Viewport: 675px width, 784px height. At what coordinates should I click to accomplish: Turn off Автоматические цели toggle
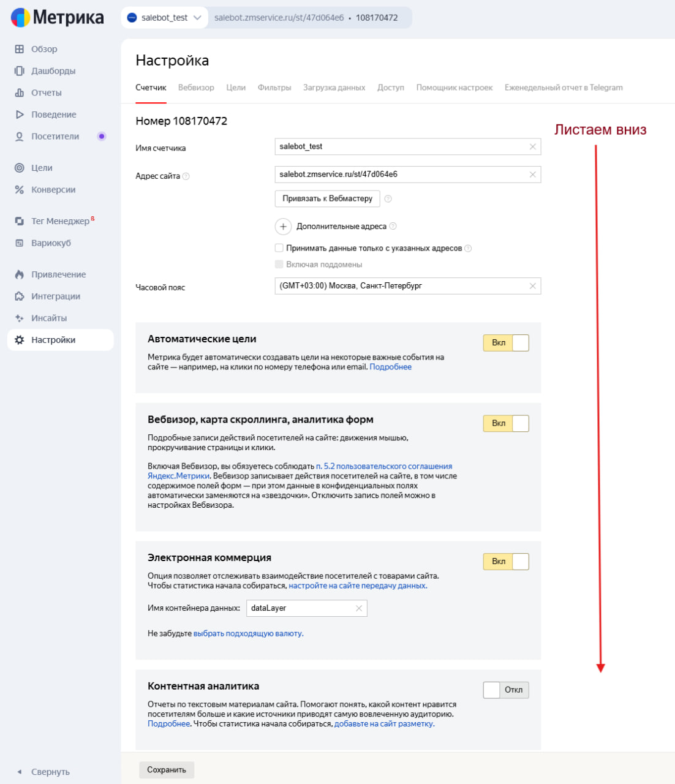click(x=506, y=343)
